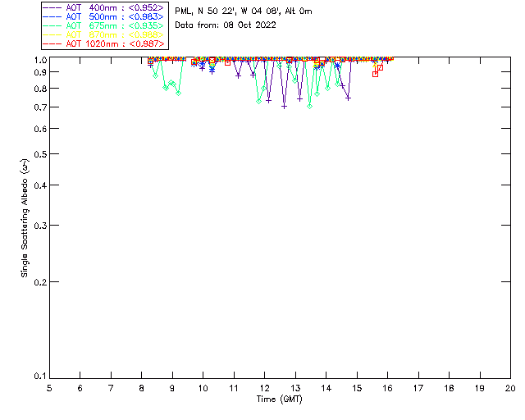Click the y-axis tick label 1.0
Image resolution: width=525 pixels, height=420 pixels.
click(x=40, y=60)
